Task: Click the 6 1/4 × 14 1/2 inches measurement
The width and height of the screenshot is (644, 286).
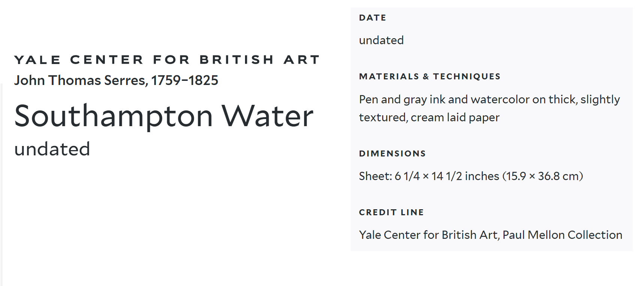Action: [447, 176]
